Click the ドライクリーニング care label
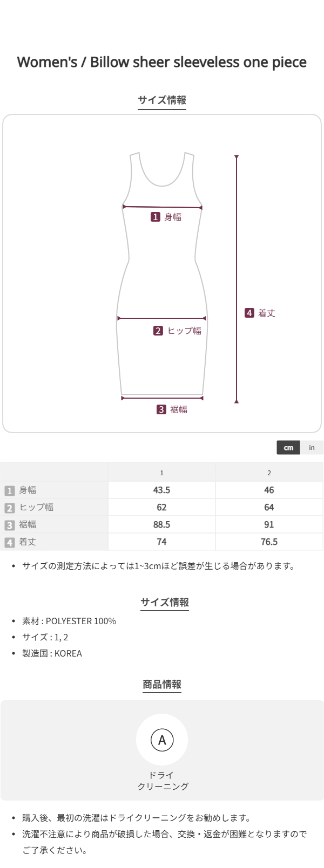This screenshot has height=868, width=324. 162,781
